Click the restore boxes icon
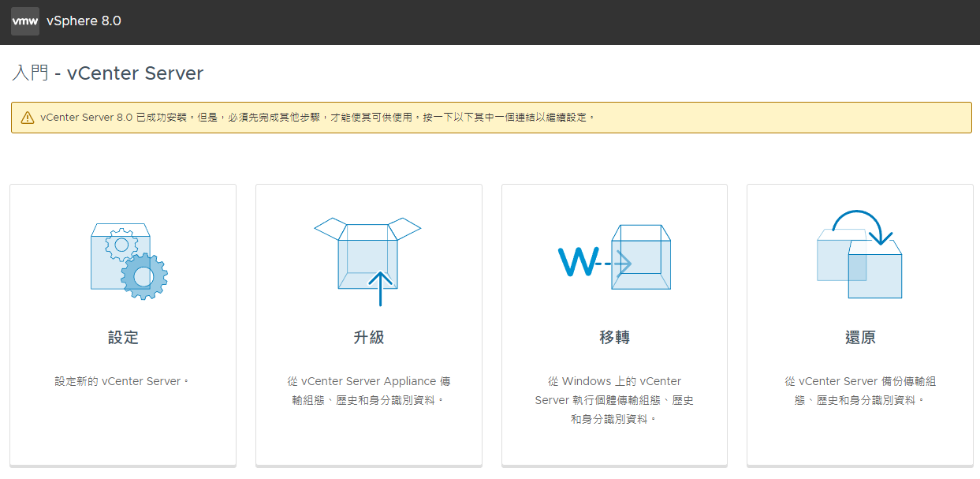The width and height of the screenshot is (980, 479). pyautogui.click(x=859, y=254)
